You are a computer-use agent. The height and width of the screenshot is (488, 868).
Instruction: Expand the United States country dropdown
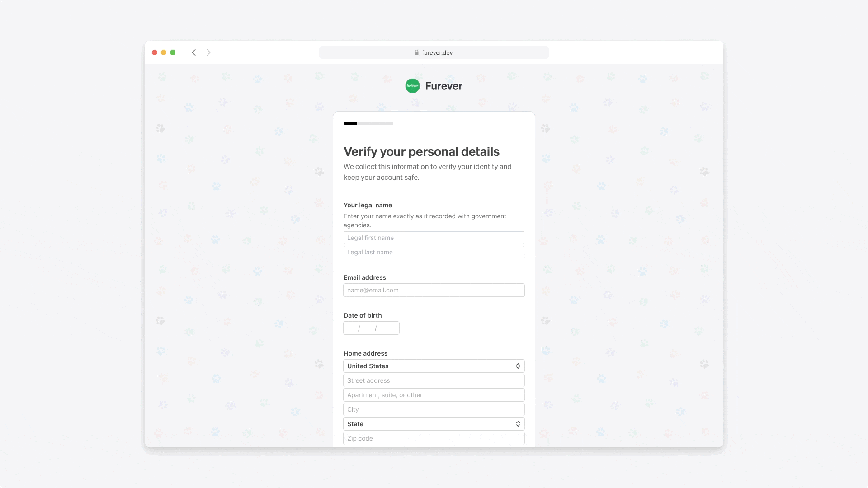pos(434,366)
